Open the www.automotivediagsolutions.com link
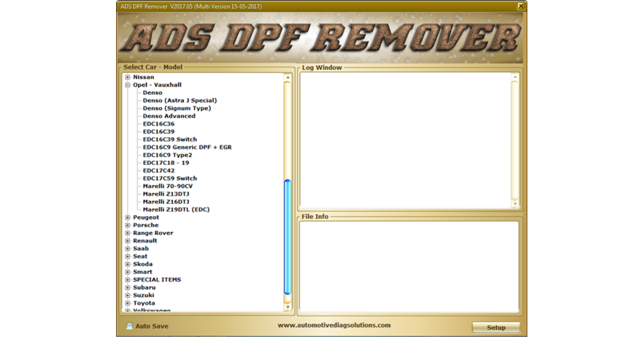This screenshot has width=644, height=337. [x=334, y=325]
